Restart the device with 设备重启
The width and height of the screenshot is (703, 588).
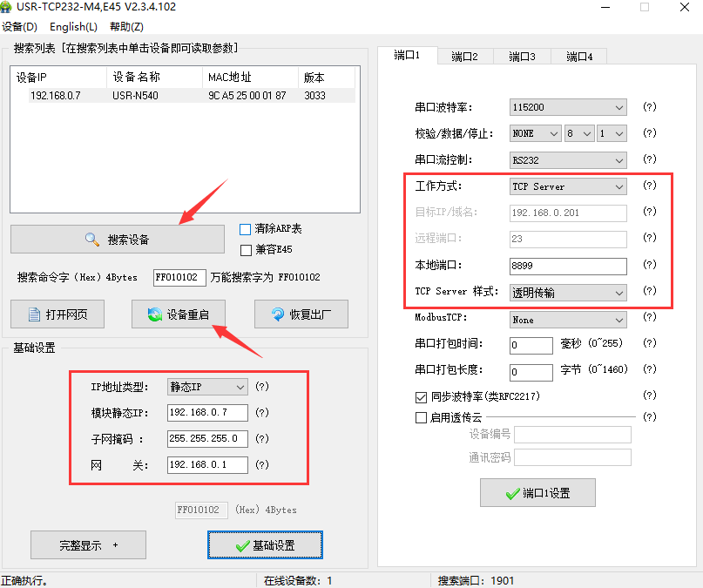click(179, 314)
